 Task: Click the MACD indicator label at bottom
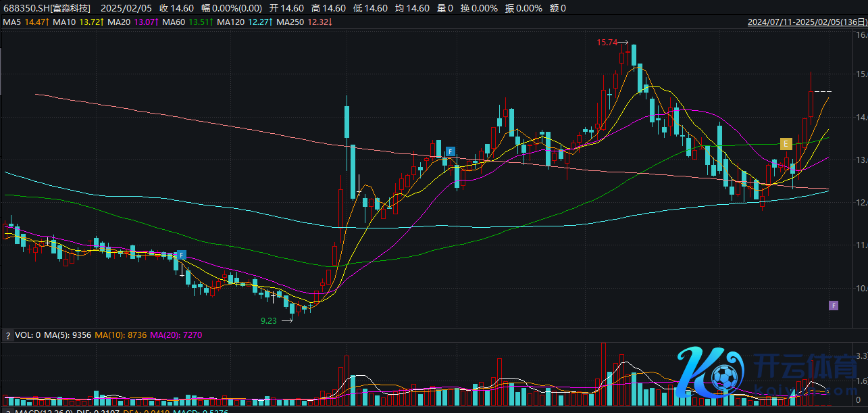(41, 410)
